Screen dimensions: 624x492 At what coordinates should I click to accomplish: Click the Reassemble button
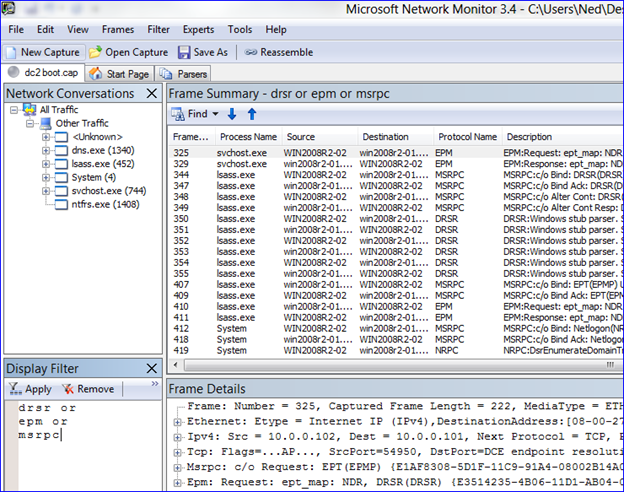pyautogui.click(x=279, y=52)
